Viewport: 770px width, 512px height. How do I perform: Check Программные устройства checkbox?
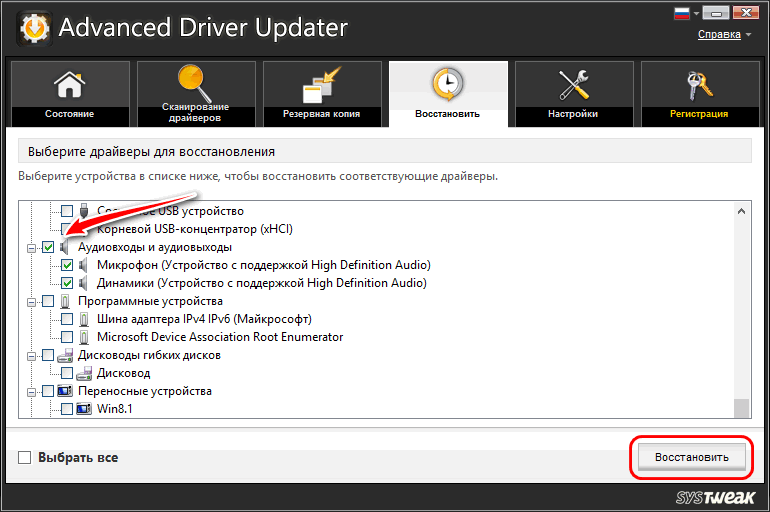click(x=48, y=301)
